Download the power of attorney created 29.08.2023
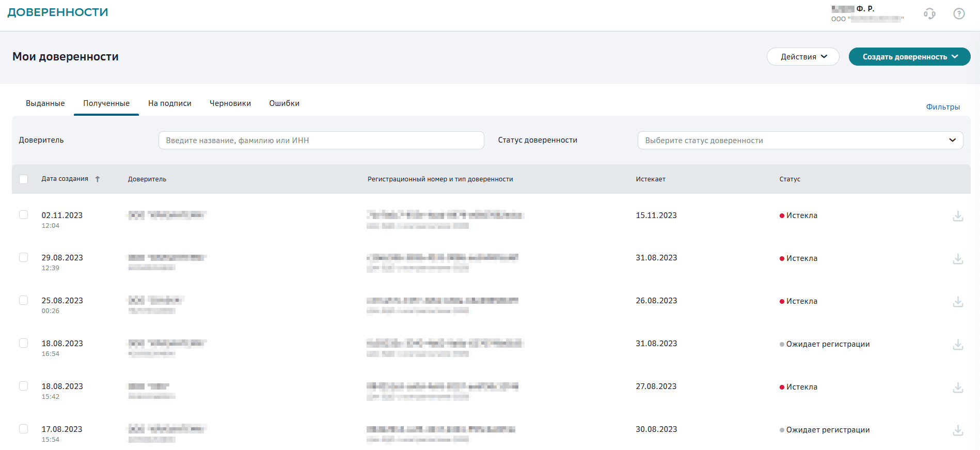The height and width of the screenshot is (450, 980). pos(958,259)
